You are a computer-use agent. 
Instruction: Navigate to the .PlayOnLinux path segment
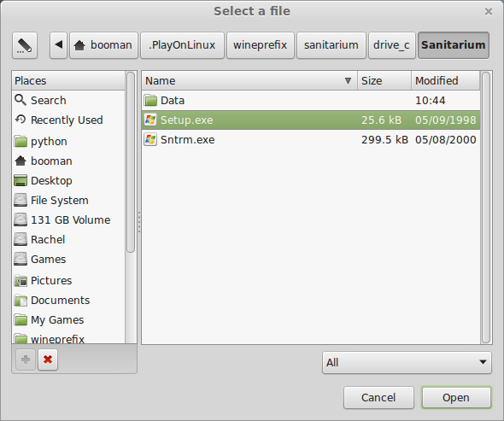pyautogui.click(x=182, y=45)
